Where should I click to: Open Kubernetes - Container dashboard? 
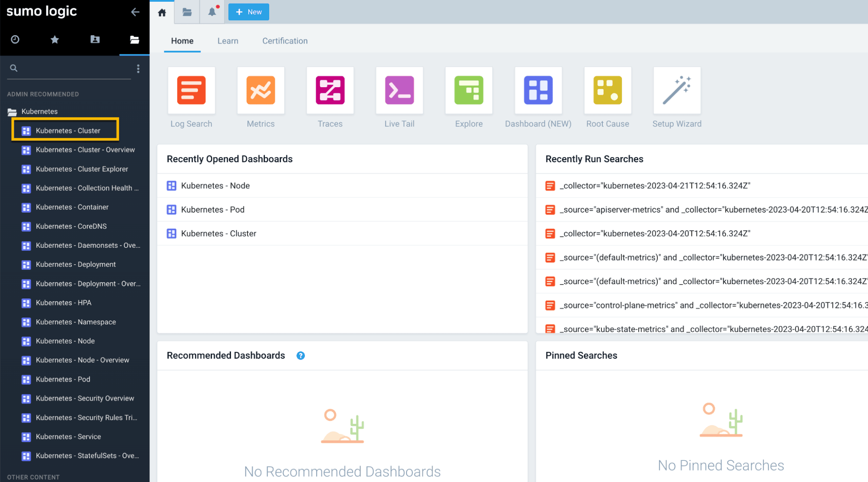(x=65, y=207)
